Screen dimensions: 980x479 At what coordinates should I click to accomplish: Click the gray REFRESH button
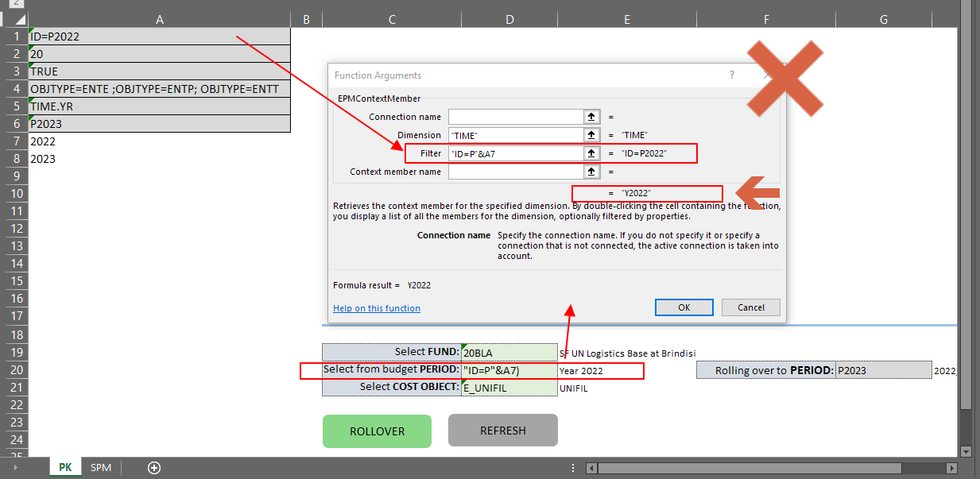click(502, 431)
